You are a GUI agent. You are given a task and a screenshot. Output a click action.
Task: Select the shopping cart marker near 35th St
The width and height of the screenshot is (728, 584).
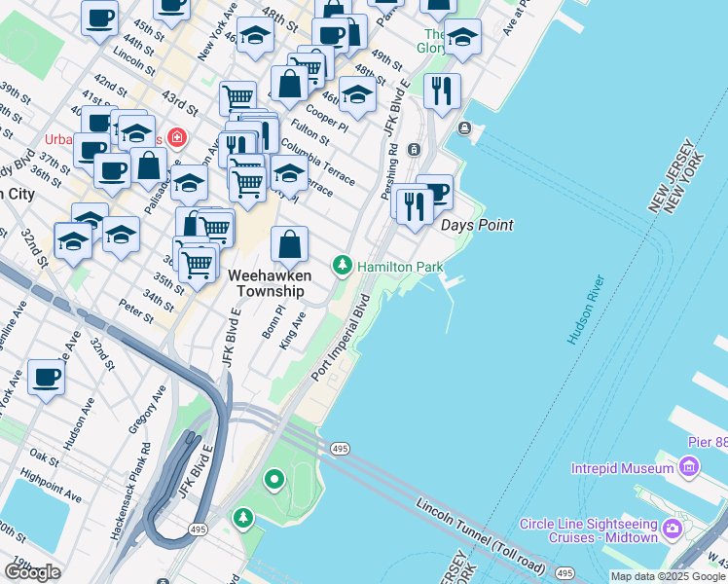tap(198, 269)
